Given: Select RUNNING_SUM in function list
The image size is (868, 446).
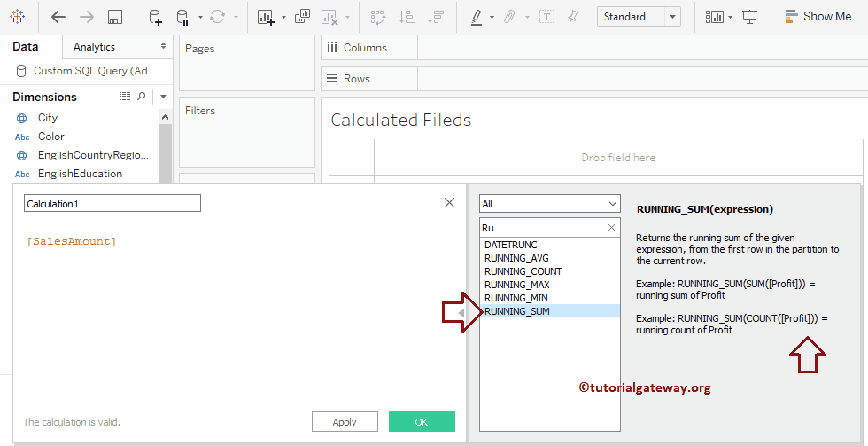Looking at the screenshot, I should click(550, 311).
